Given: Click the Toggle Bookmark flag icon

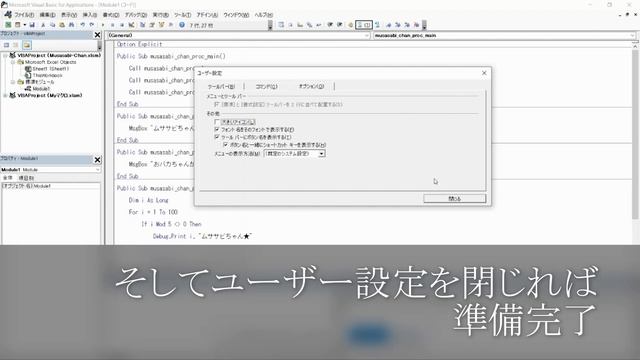Looking at the screenshot, I should [x=388, y=25].
